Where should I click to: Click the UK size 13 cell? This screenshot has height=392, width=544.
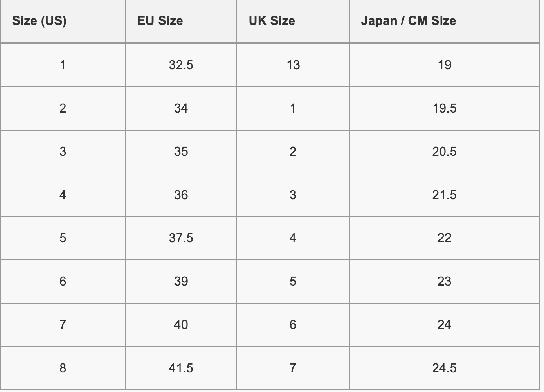pyautogui.click(x=293, y=65)
